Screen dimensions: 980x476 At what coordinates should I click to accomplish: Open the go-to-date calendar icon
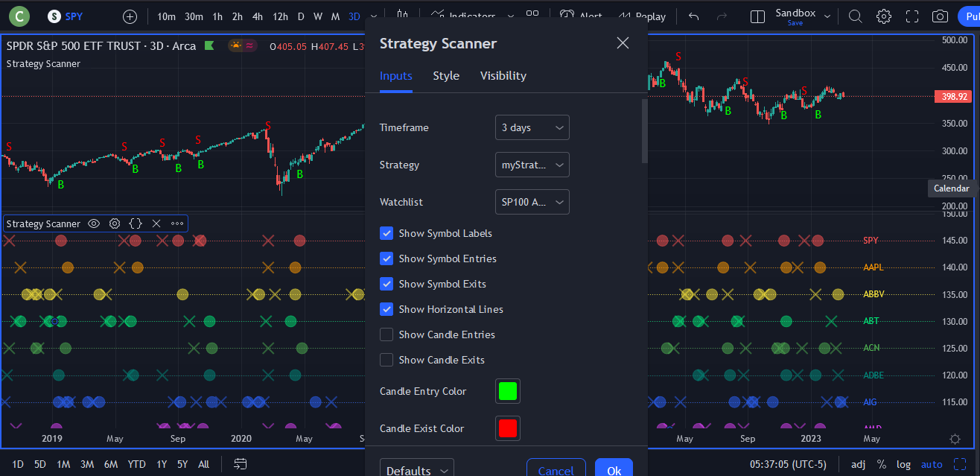coord(240,463)
